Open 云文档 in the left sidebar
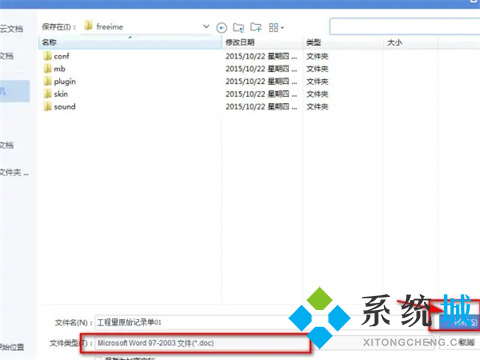Image resolution: width=480 pixels, height=360 pixels. [12, 29]
